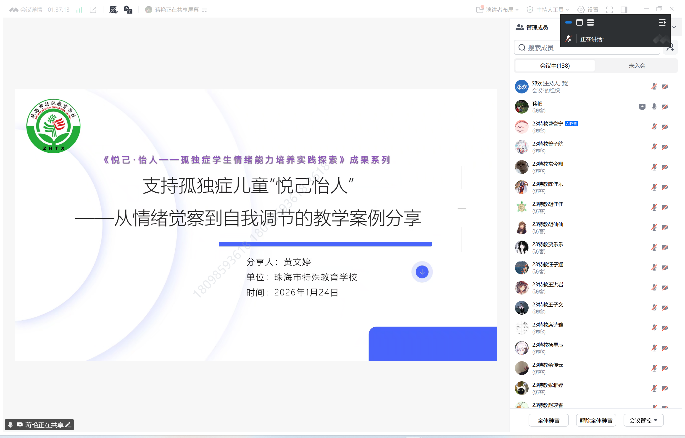Click the blue bar in floating dark toolbar
685x438 pixels.
tap(568, 22)
